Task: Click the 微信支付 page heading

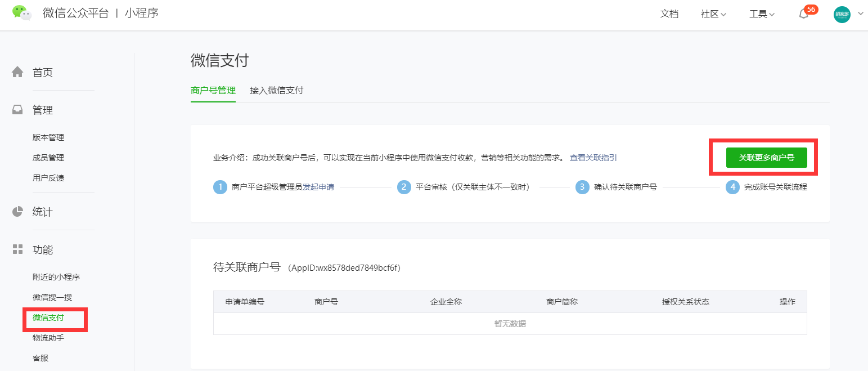Action: tap(219, 61)
